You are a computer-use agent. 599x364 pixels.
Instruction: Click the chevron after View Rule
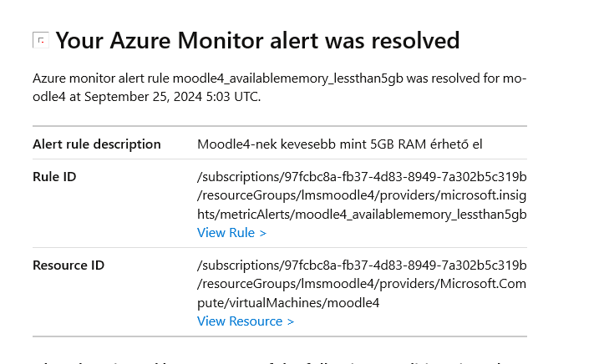[x=263, y=233]
